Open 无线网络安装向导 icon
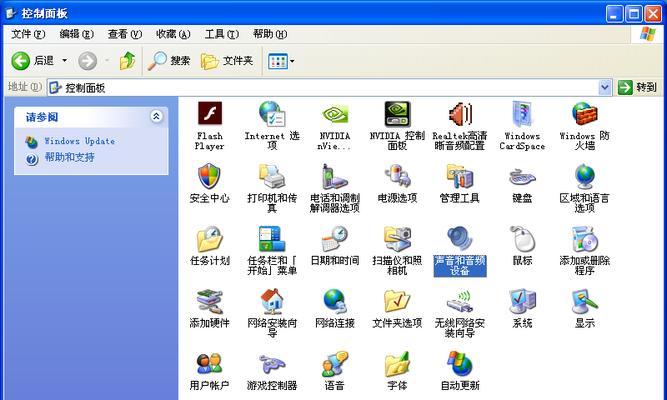Viewport: 667px width, 400px height. (460, 301)
